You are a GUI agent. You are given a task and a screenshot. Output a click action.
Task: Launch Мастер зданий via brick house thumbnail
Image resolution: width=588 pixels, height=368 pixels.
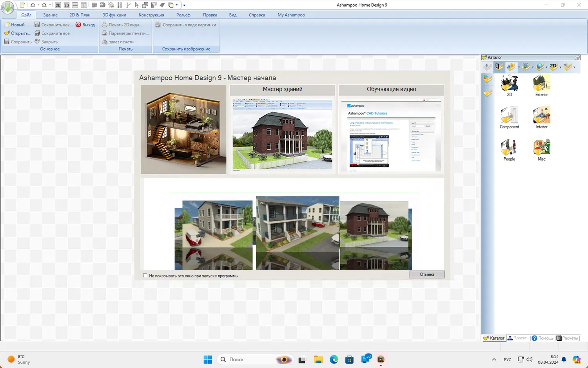pos(282,134)
